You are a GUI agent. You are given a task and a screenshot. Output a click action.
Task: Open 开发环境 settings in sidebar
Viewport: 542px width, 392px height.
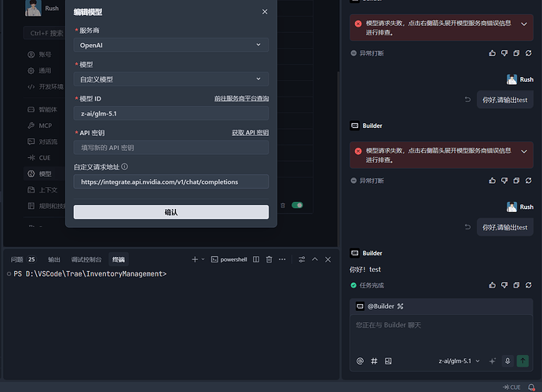pos(46,86)
